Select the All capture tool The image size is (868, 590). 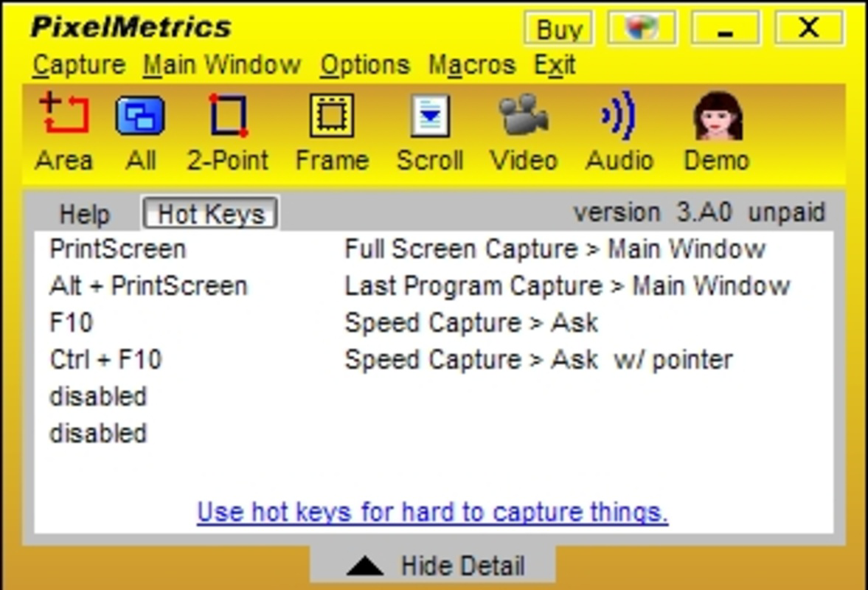[141, 129]
